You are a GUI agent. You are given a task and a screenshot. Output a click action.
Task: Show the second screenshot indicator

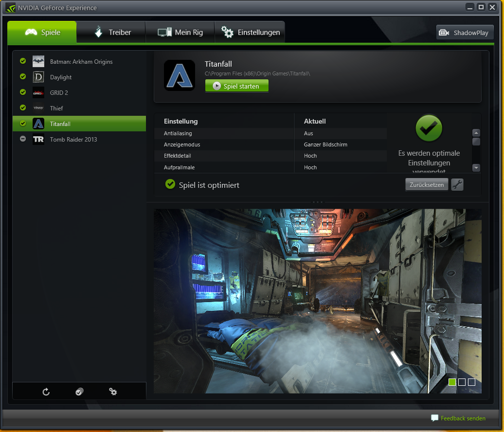tap(462, 382)
